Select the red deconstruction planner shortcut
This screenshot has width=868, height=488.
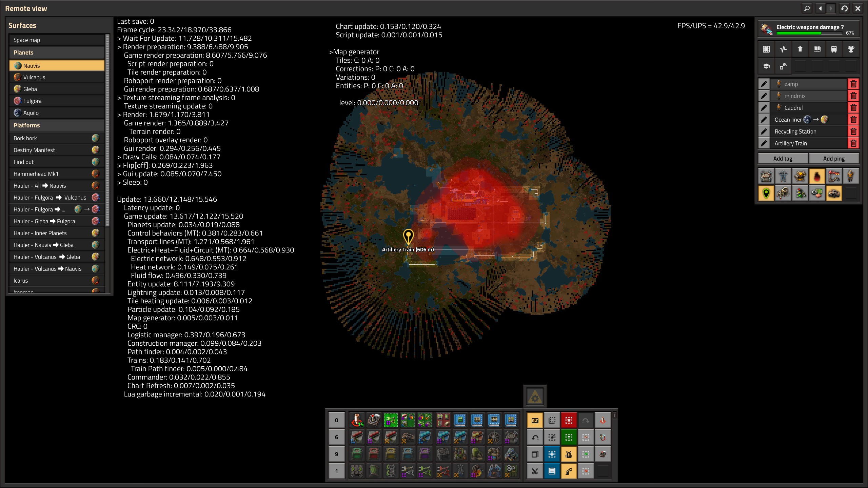[569, 420]
